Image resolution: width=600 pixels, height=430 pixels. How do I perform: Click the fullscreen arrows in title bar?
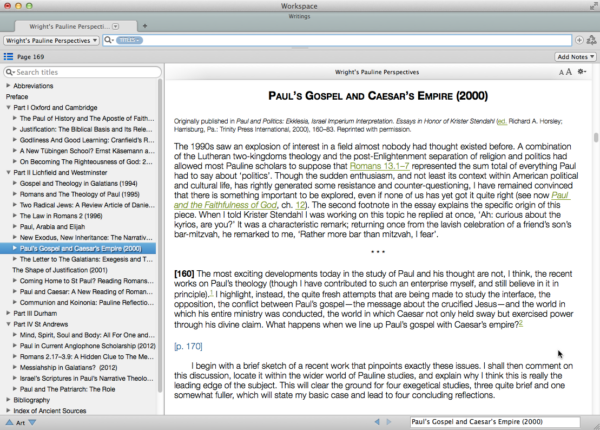593,6
